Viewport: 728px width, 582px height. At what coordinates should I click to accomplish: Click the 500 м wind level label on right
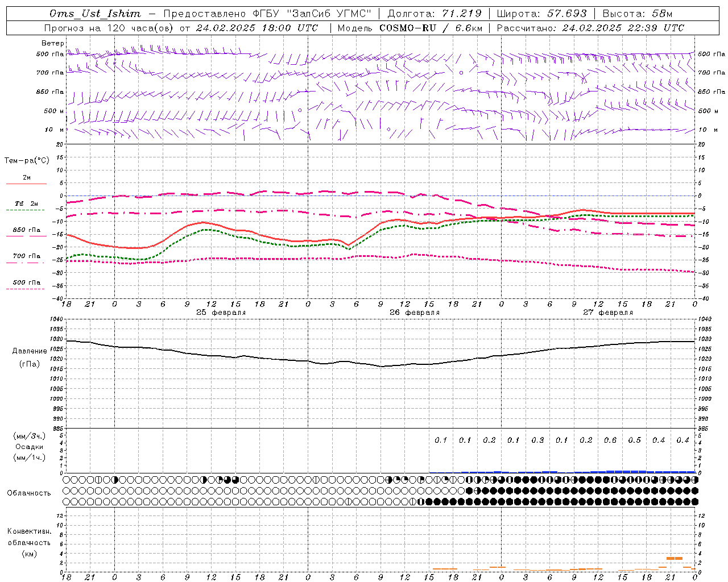click(708, 111)
